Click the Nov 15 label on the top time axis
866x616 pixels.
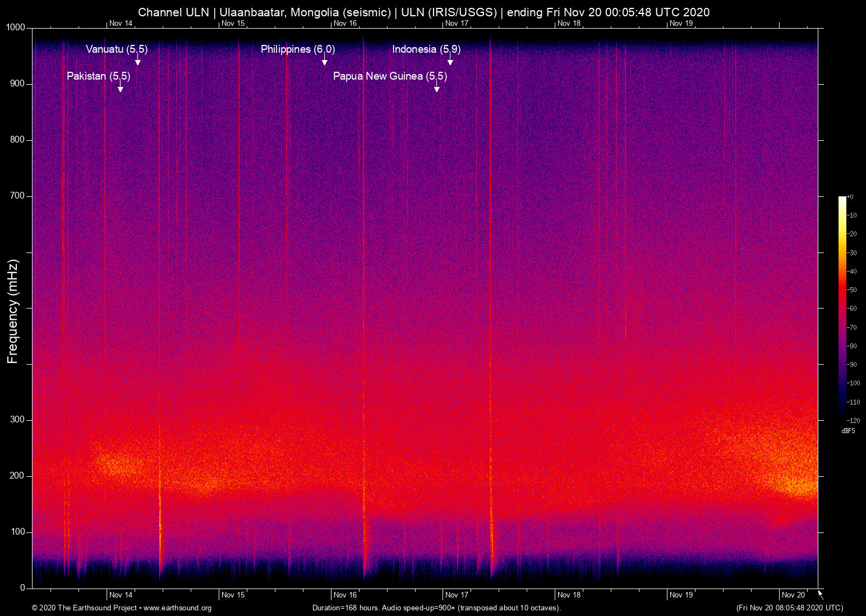point(233,24)
